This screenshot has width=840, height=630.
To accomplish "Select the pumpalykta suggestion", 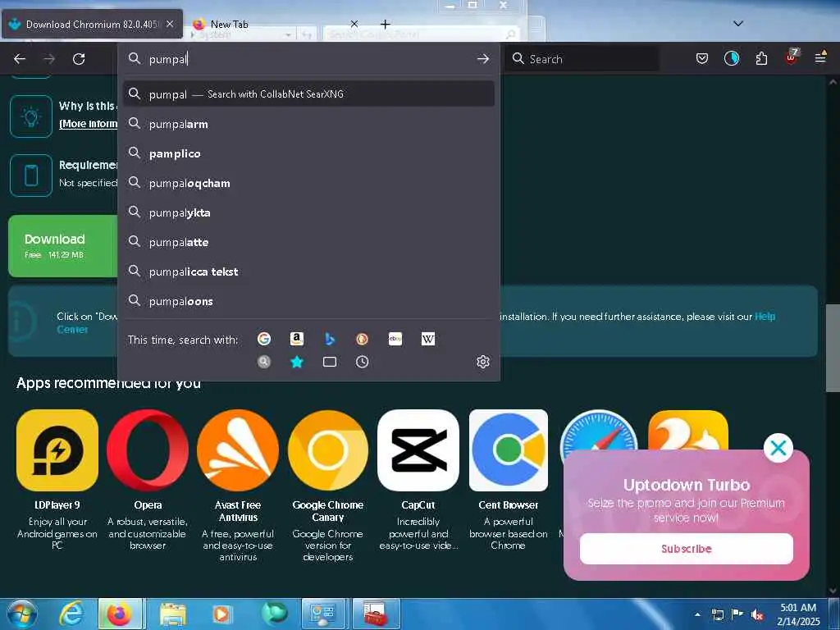I will coord(308,212).
